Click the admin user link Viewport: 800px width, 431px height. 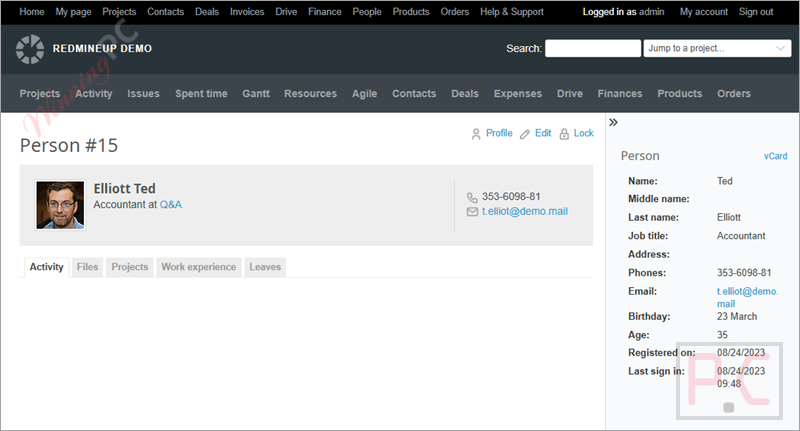652,12
